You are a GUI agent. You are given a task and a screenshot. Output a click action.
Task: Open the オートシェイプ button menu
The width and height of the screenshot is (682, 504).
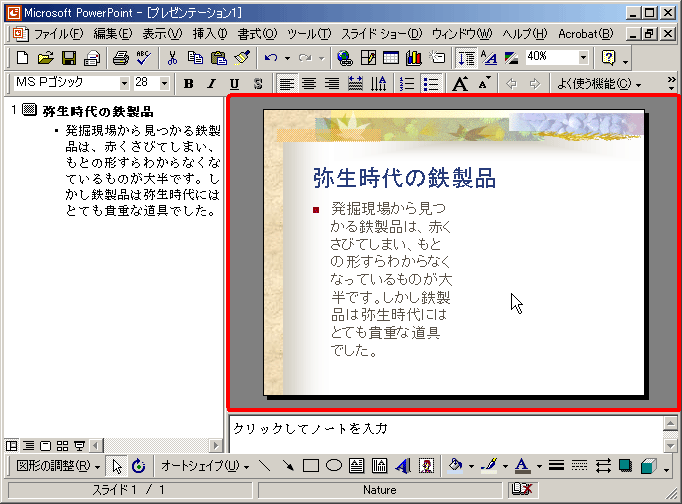205,466
